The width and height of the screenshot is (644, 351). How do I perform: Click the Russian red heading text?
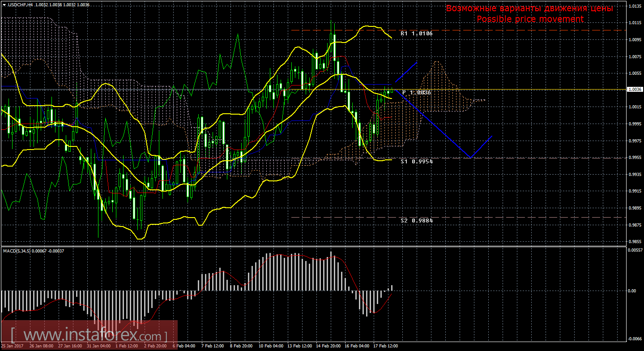coord(529,9)
